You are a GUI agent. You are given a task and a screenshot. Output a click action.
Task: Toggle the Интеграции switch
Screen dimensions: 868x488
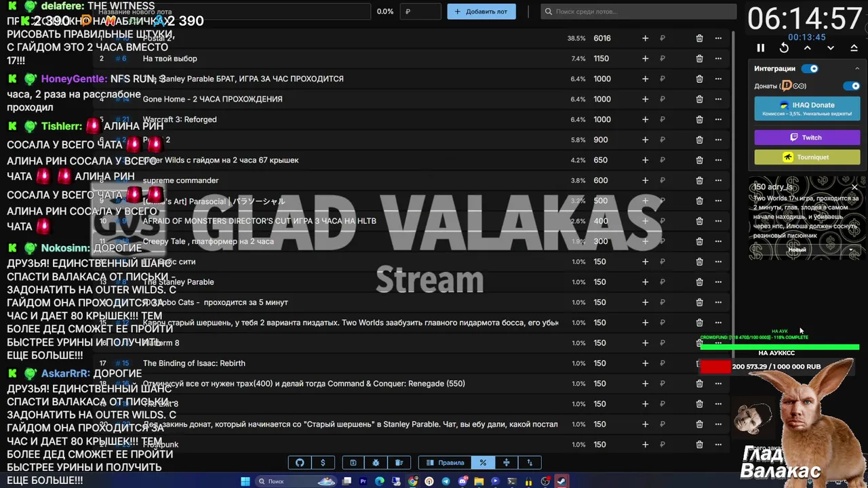pyautogui.click(x=810, y=68)
